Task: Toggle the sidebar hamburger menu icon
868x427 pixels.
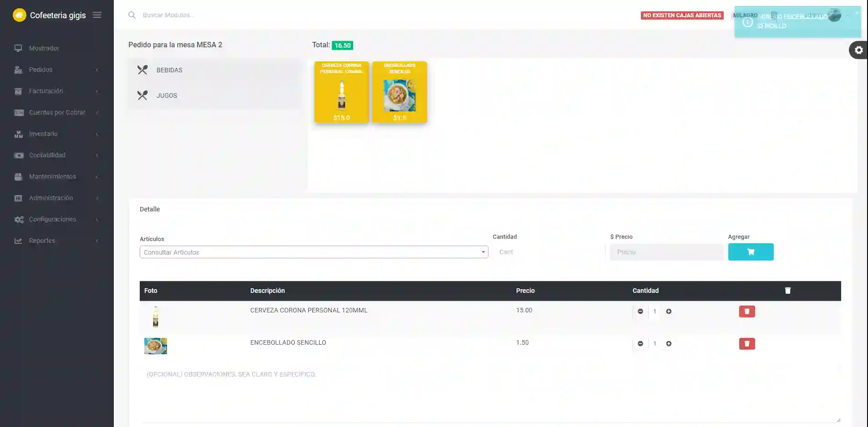Action: point(97,15)
